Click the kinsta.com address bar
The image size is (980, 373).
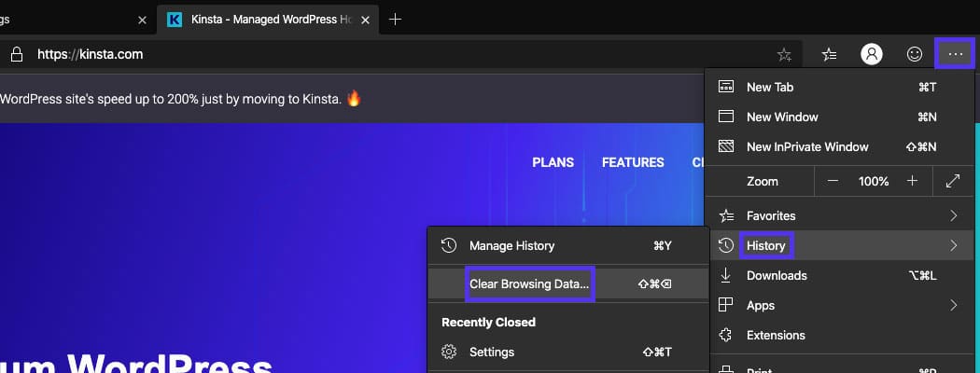373,54
